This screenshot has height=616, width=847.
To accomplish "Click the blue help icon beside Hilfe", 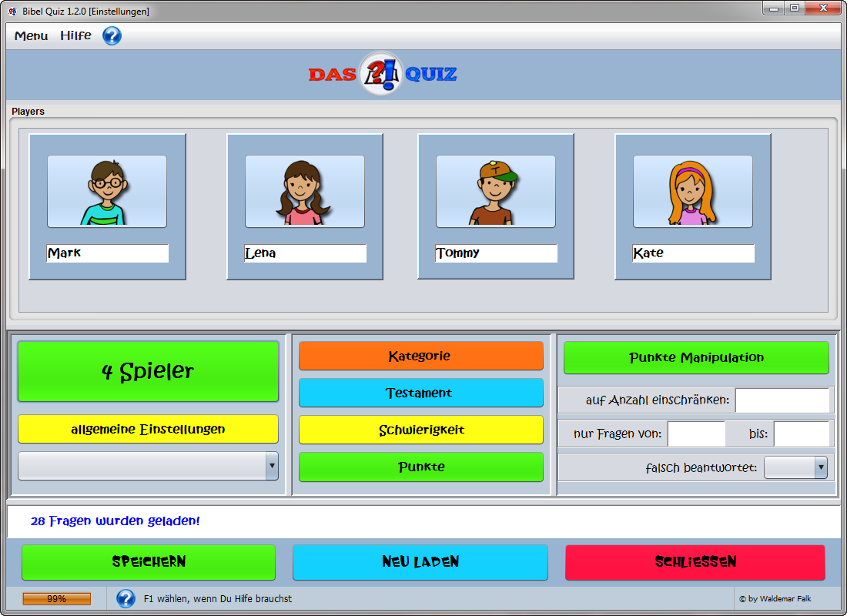I will (112, 36).
